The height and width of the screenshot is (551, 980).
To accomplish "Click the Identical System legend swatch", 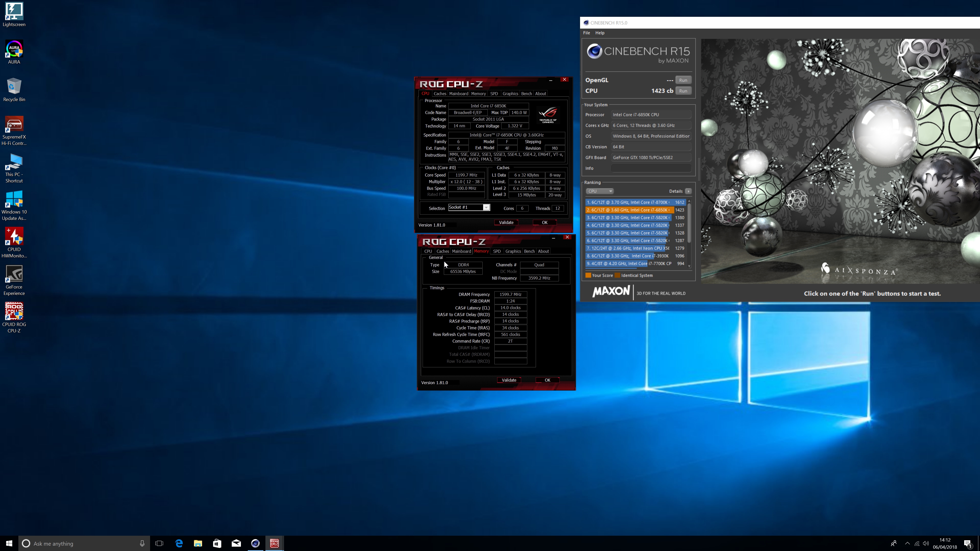I will click(617, 275).
